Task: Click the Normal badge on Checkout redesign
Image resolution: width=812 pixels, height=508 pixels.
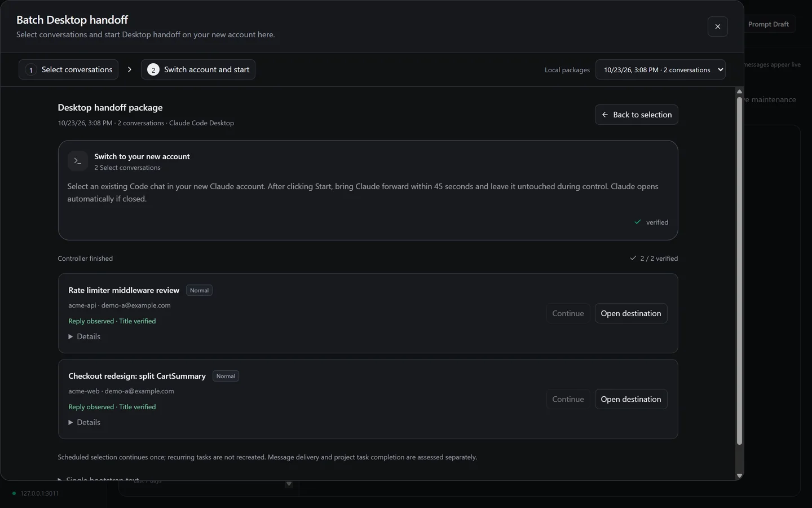Action: pos(226,376)
